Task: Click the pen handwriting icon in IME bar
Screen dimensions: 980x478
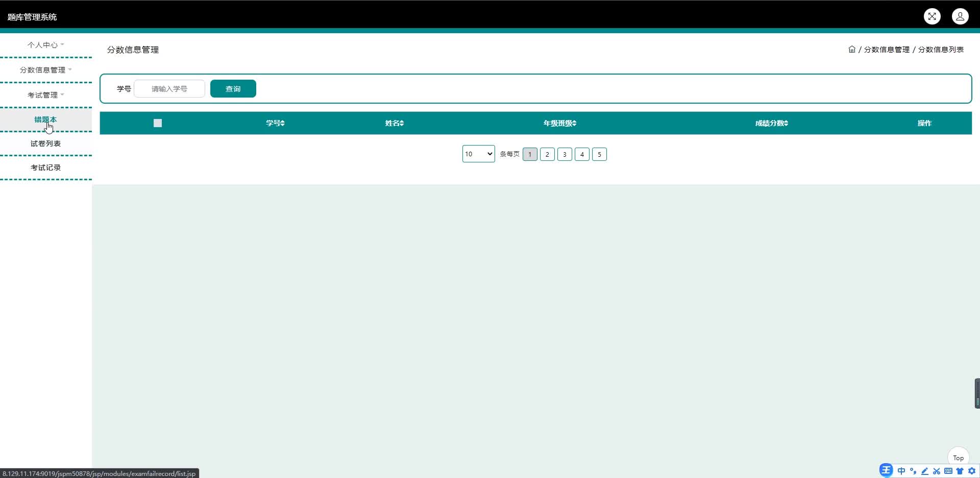Action: 925,471
